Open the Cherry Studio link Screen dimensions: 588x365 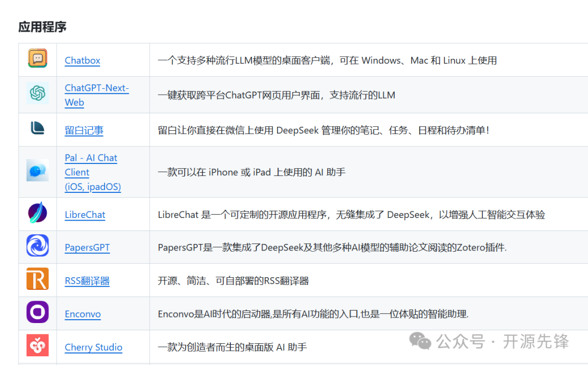pyautogui.click(x=94, y=348)
